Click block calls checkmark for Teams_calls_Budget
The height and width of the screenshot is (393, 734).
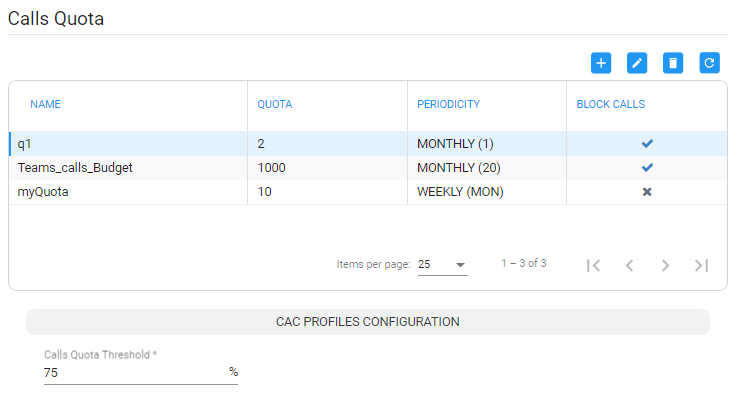[x=647, y=167]
